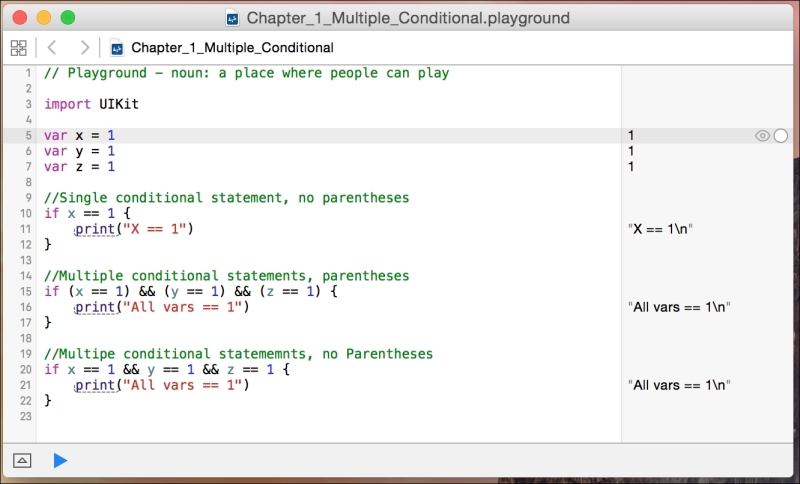Click the empty line 23 in the editor
The height and width of the screenshot is (484, 800).
coord(329,416)
